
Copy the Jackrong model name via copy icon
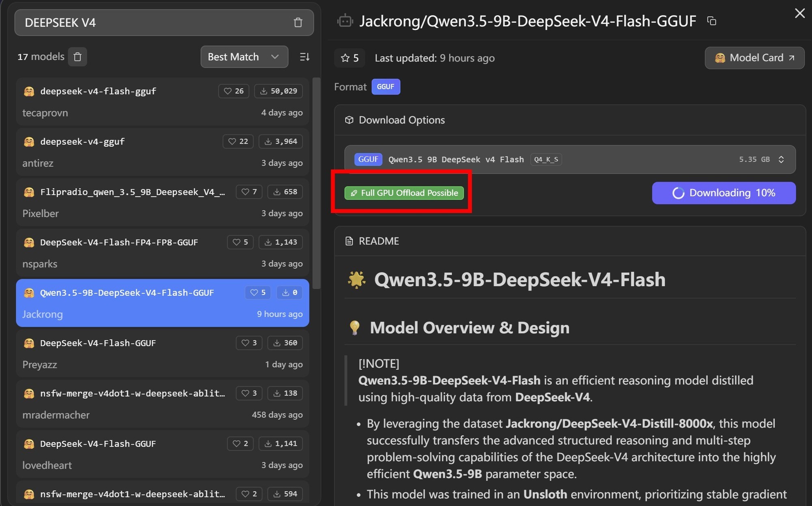[712, 21]
